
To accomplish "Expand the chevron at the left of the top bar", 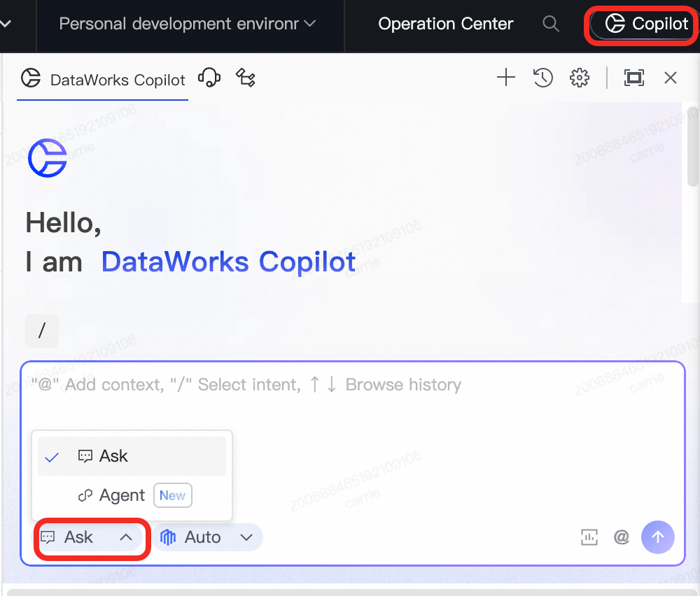I will pos(6,24).
